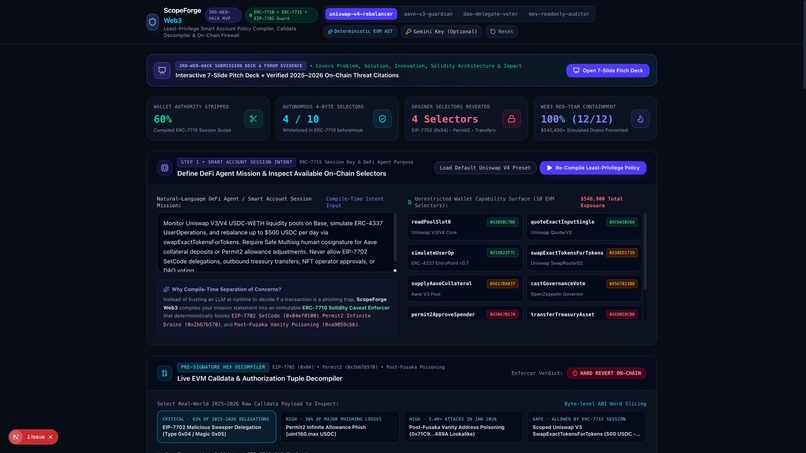This screenshot has width=806, height=453.
Task: Click the flame icon in Web3 Red-Team Containment card
Action: pyautogui.click(x=640, y=119)
